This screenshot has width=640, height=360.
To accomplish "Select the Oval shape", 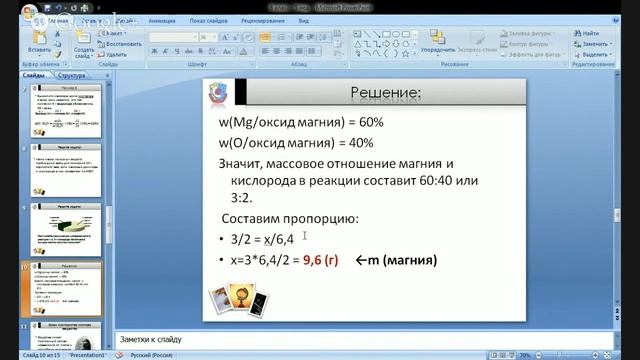I will [x=396, y=34].
